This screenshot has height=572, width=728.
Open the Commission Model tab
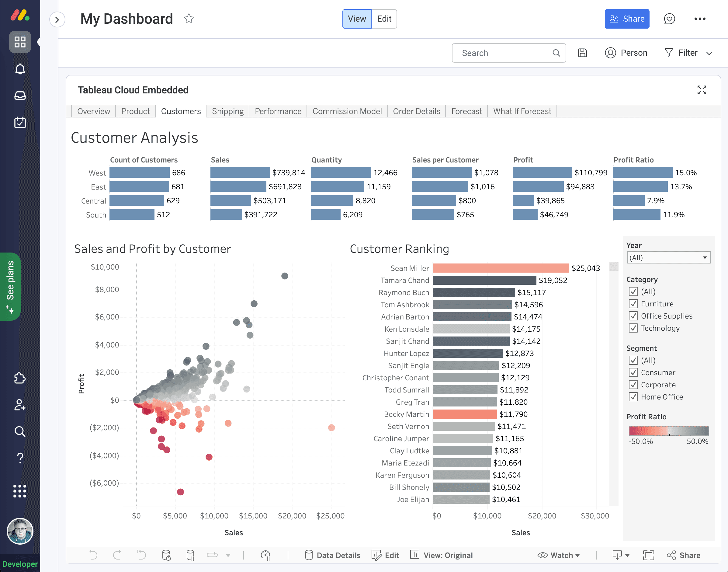(347, 111)
